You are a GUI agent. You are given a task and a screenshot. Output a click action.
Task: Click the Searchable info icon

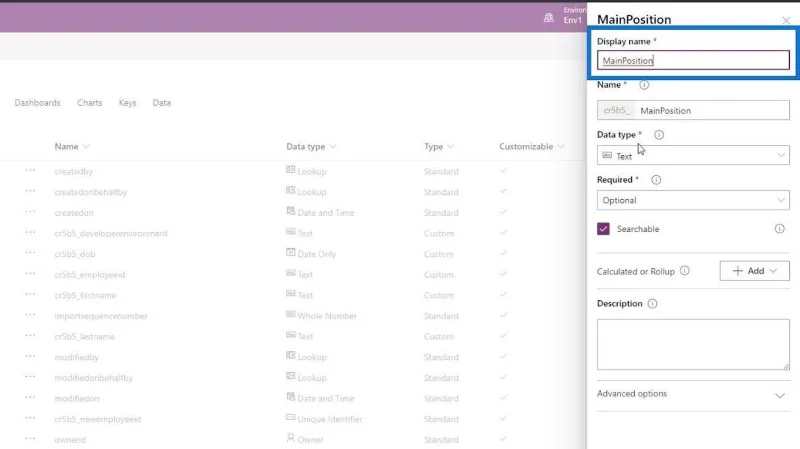779,229
